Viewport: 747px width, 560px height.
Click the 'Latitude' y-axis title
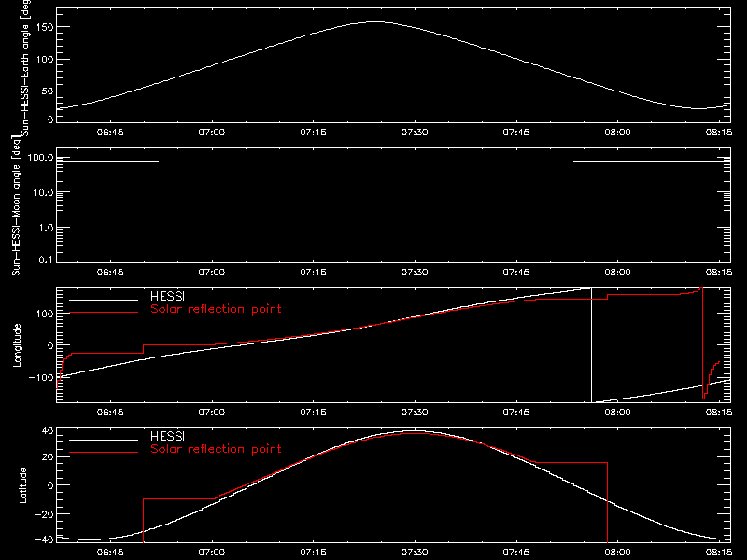tap(22, 485)
